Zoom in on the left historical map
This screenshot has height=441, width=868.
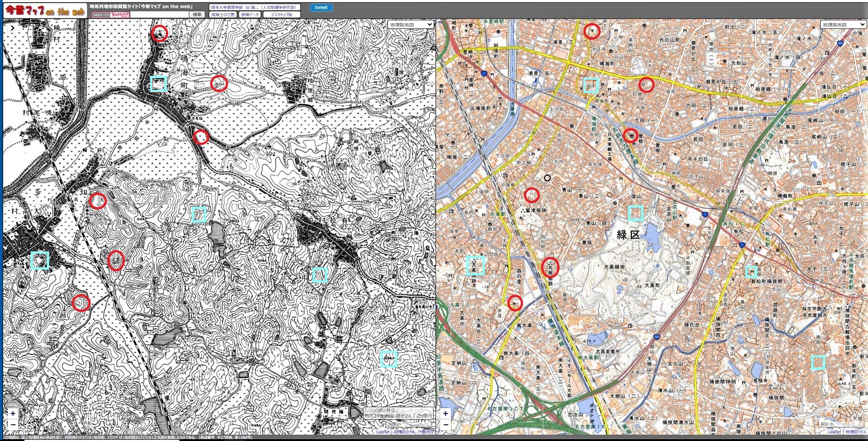[13, 413]
